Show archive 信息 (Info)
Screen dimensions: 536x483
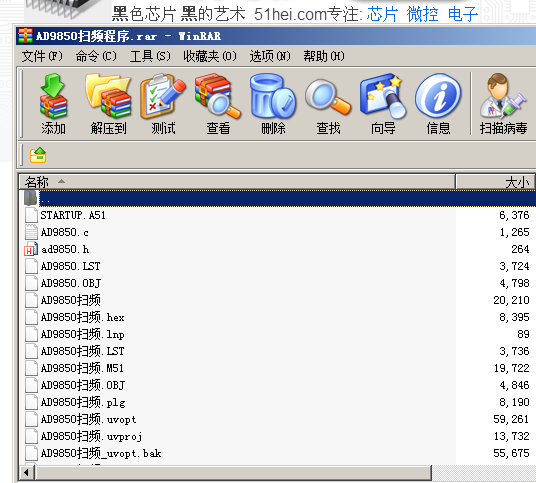pyautogui.click(x=438, y=104)
